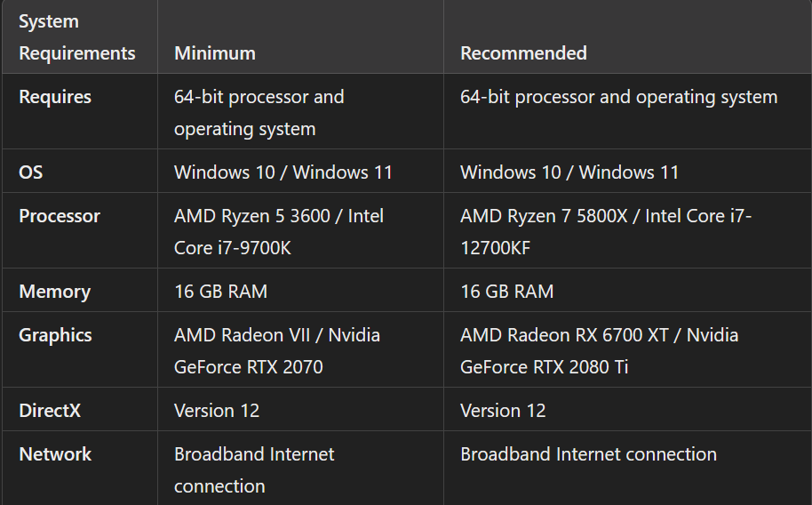Select the recommended Ryzen 7 5800X processor cell
This screenshot has width=812, height=505.
[606, 232]
